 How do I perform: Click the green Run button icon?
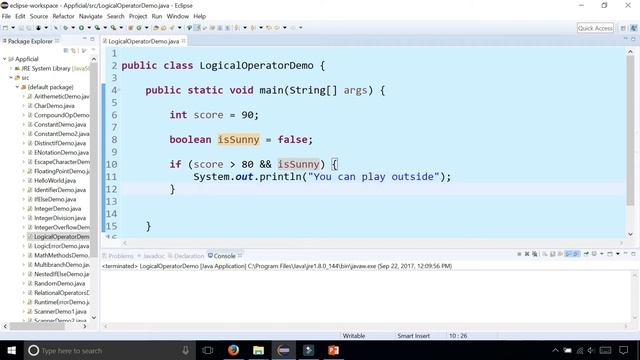pos(81,28)
